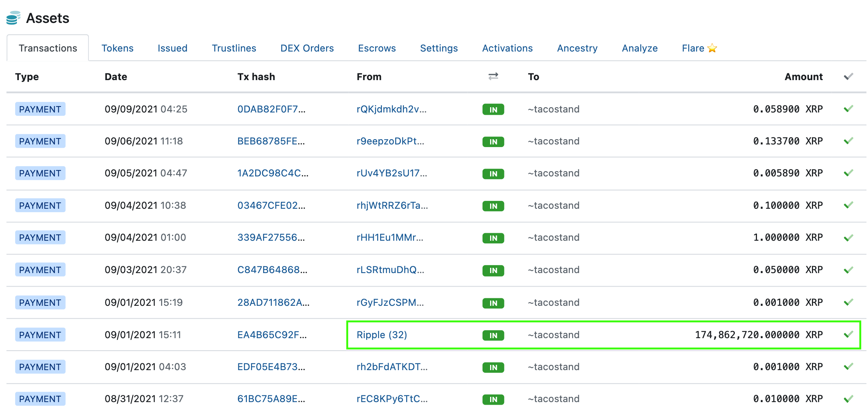Click the green check on the 0.133700 XRP row
This screenshot has height=413, width=868.
pyautogui.click(x=848, y=141)
